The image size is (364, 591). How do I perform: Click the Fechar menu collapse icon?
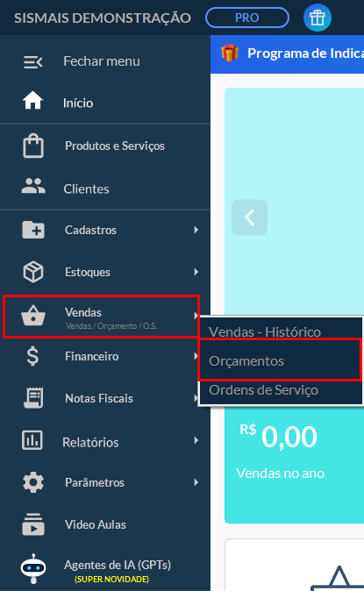[x=32, y=61]
